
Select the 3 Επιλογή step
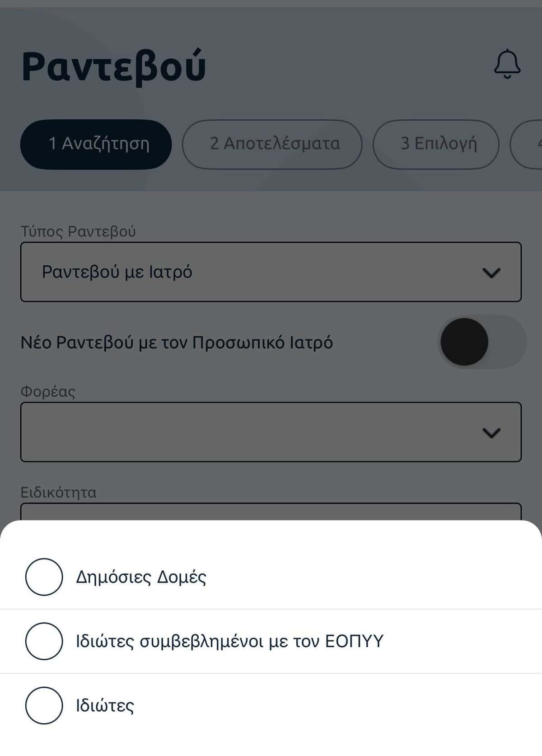436,144
